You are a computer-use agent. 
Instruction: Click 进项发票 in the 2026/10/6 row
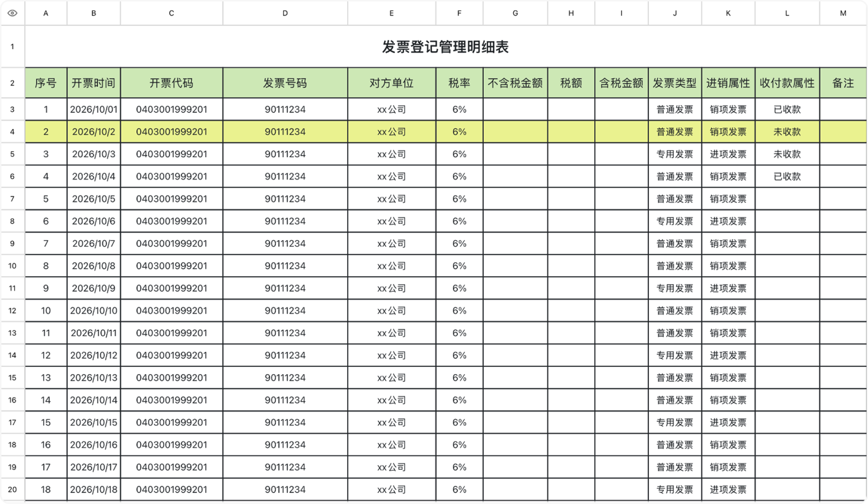point(728,221)
